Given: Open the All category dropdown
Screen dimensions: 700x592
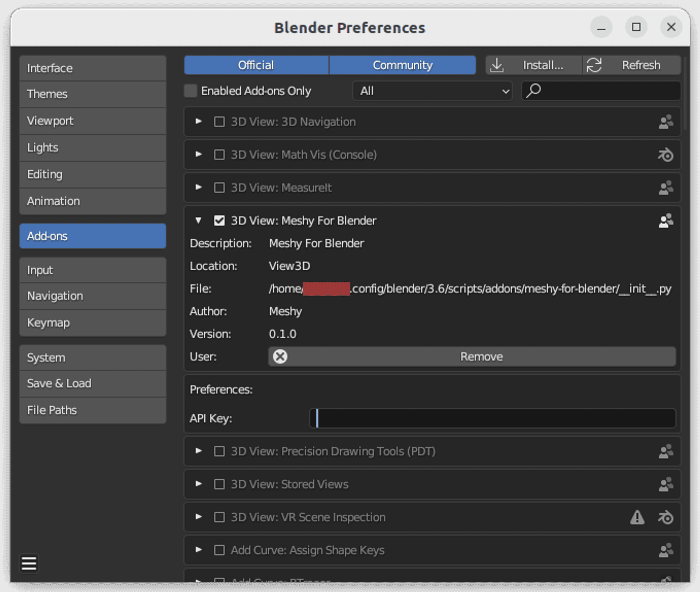Looking at the screenshot, I should (432, 91).
